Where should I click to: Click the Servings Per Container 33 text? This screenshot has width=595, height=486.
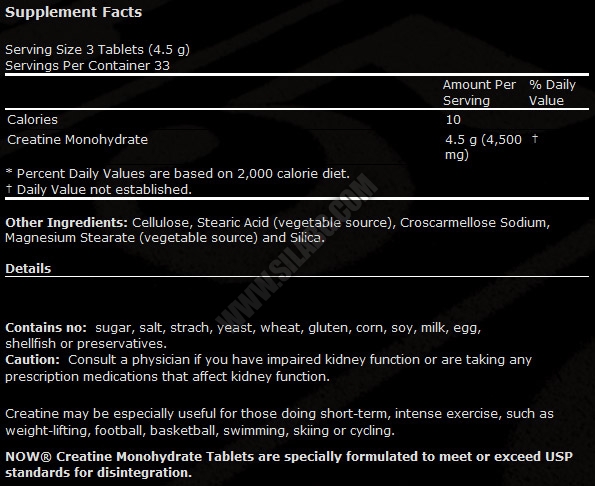87,66
